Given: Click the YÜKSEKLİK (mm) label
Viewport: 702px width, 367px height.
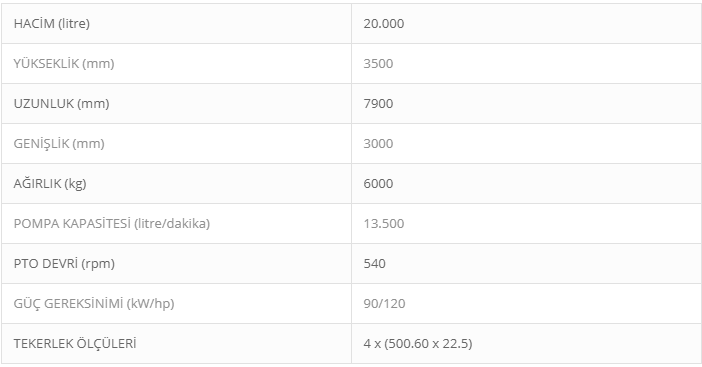Looking at the screenshot, I should pos(64,64).
